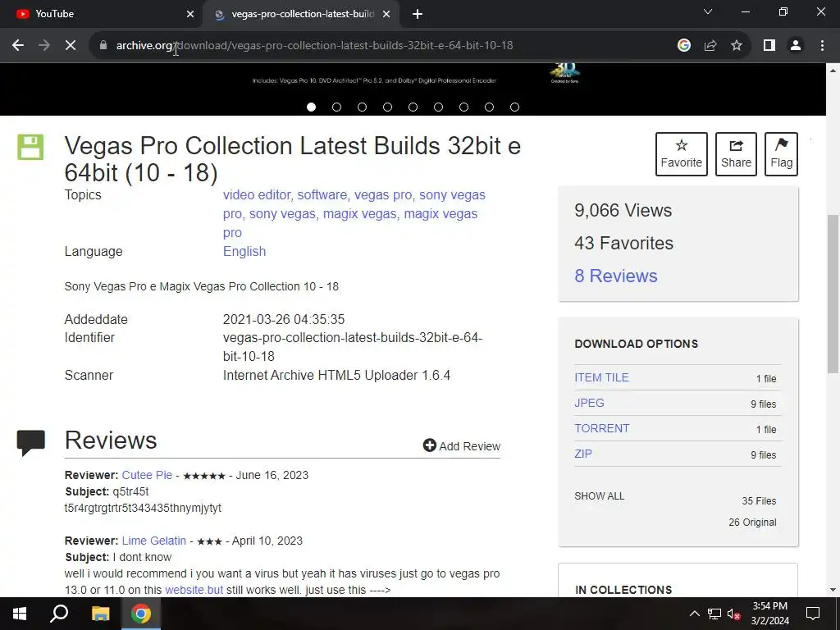Open reviewer Cutee Pie's profile
This screenshot has width=840, height=630.
(x=148, y=475)
